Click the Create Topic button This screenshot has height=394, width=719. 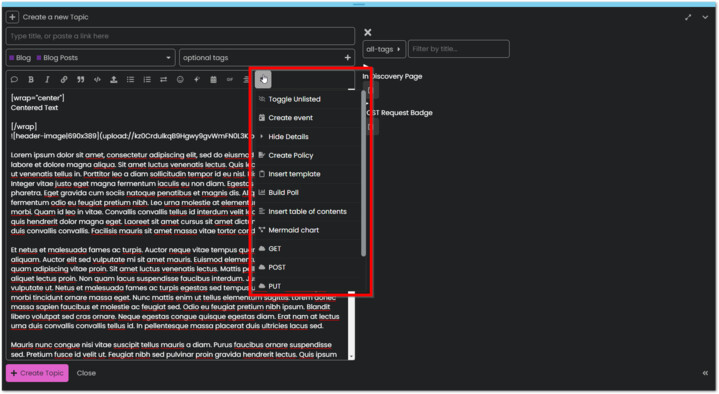click(x=37, y=373)
